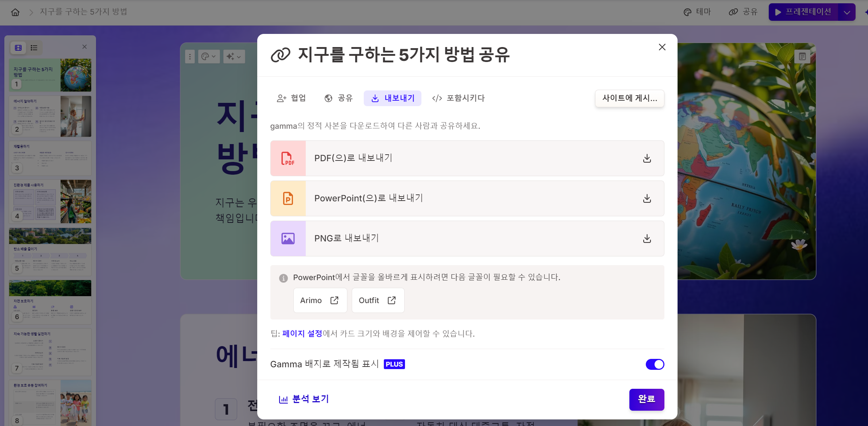Click the PDF export download icon
The image size is (868, 426).
[647, 158]
